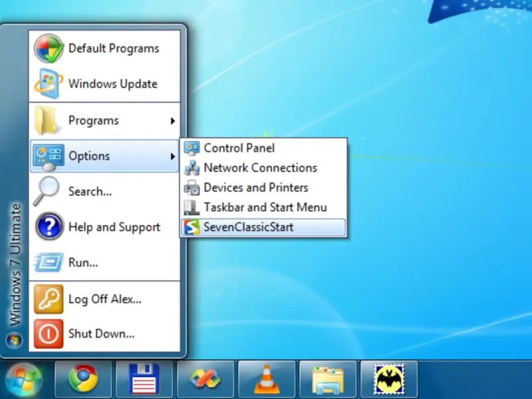Launch SevenClassicStart from Options submenu
The image size is (532, 399).
263,227
